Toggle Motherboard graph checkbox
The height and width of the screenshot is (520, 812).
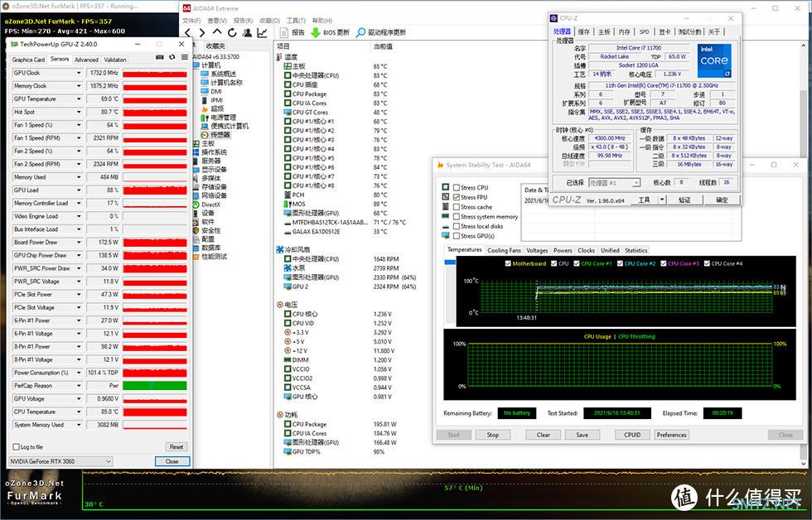[x=508, y=263]
